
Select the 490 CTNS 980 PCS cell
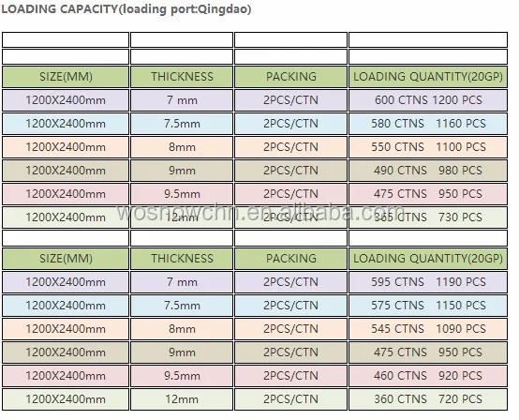[x=428, y=171]
